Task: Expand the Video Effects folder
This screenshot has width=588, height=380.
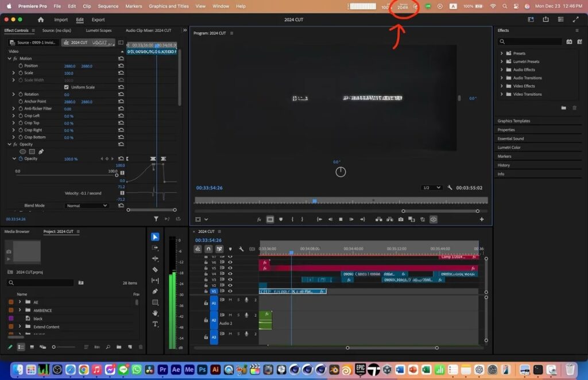Action: pos(502,86)
